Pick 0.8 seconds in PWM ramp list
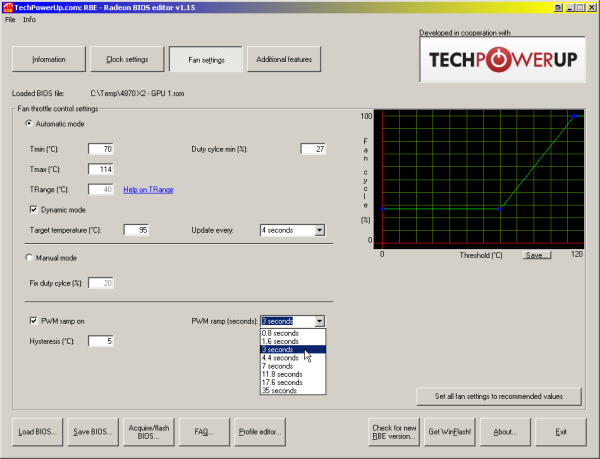600x459 pixels. (x=280, y=333)
